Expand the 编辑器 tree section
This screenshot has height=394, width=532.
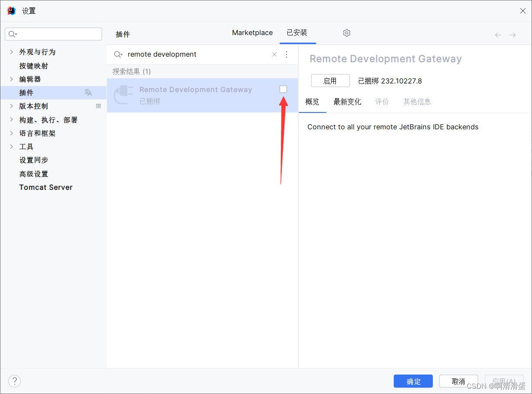11,79
